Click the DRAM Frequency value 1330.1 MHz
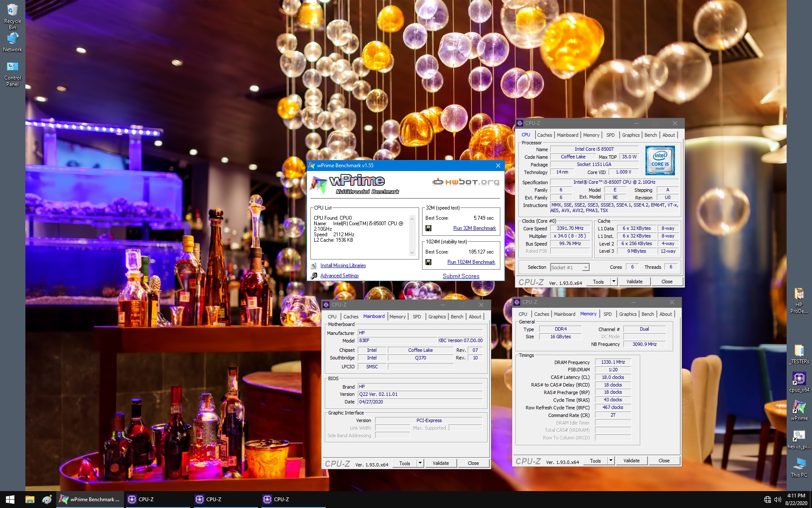 [x=613, y=362]
